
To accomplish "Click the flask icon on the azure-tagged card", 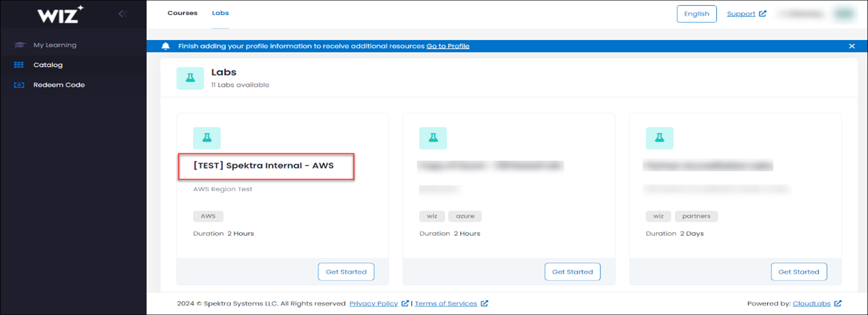I will tap(433, 138).
